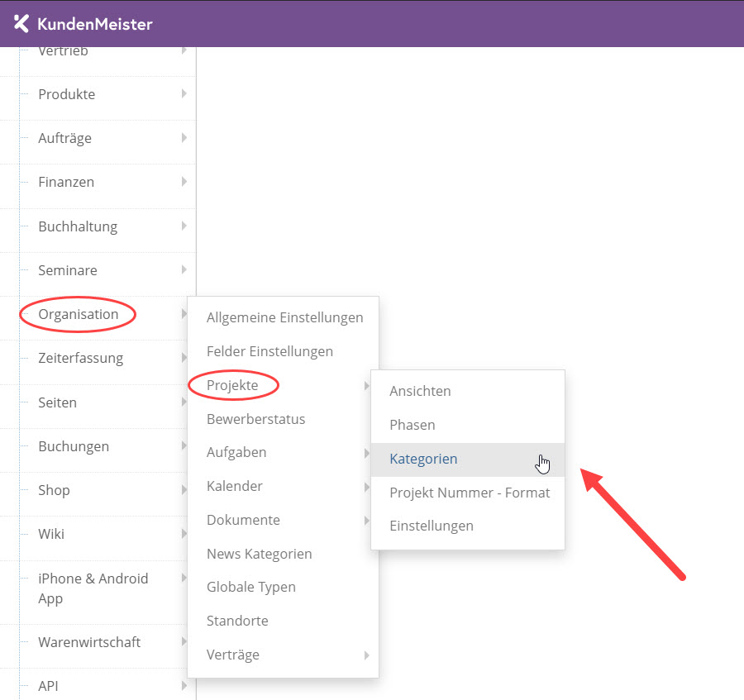Screen dimensions: 744x700
Task: Open Zeiterfassung in the sidebar
Action: (x=81, y=358)
